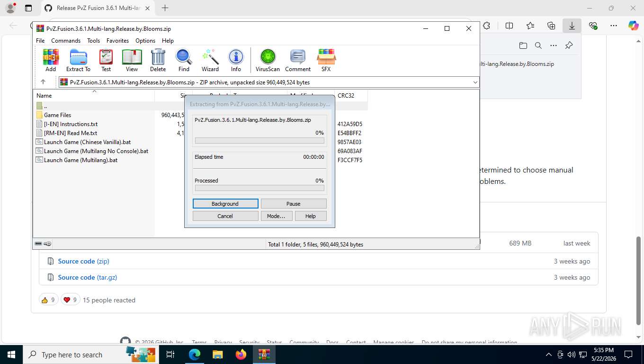The height and width of the screenshot is (364, 644).
Task: Select [RM-EN] Read Me.txt file
Action: (x=71, y=133)
